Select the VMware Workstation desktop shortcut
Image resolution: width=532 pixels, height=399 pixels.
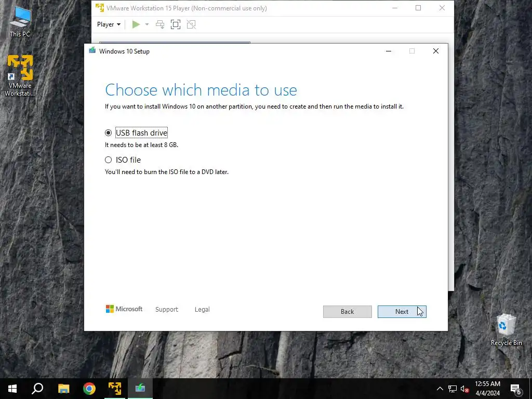(20, 76)
